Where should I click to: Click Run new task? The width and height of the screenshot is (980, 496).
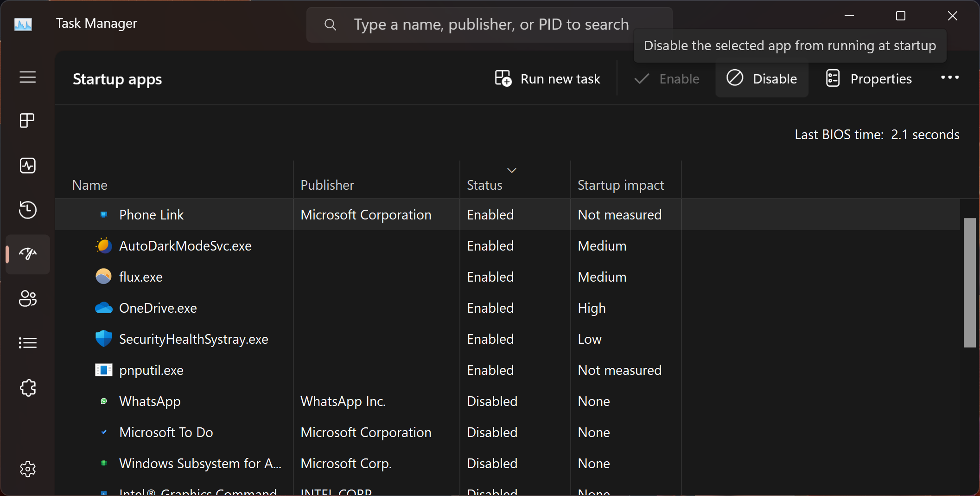pyautogui.click(x=547, y=79)
